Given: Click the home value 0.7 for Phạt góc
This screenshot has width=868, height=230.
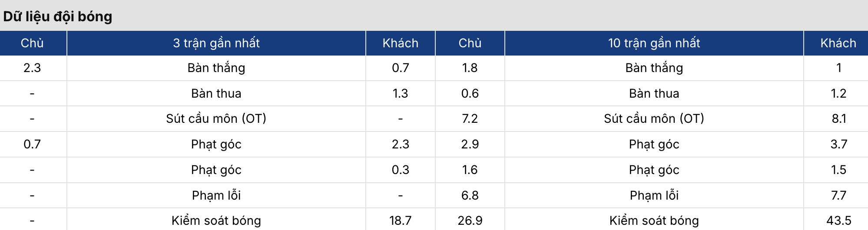Looking at the screenshot, I should [32, 144].
